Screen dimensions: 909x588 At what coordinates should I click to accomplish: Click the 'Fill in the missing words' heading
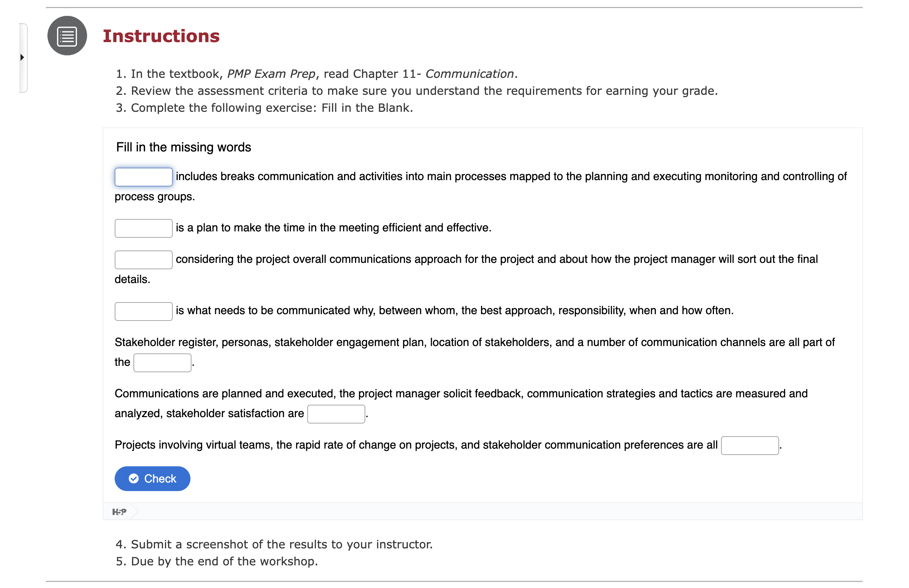coord(183,146)
